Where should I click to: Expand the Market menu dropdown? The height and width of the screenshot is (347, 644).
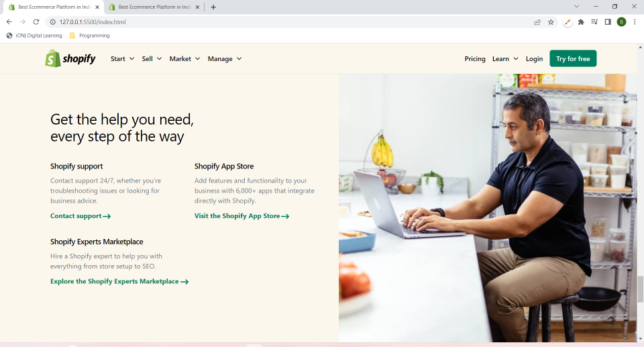(x=185, y=59)
